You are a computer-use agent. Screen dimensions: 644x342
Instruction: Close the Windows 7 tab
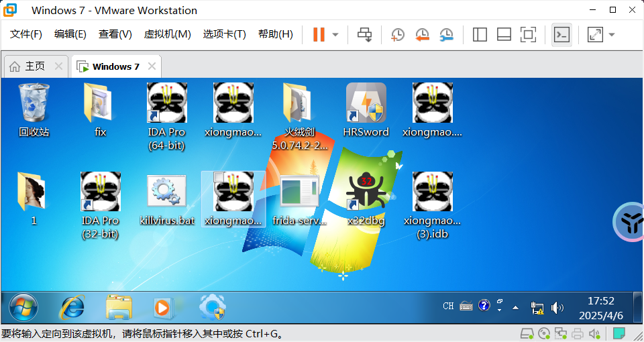[152, 66]
